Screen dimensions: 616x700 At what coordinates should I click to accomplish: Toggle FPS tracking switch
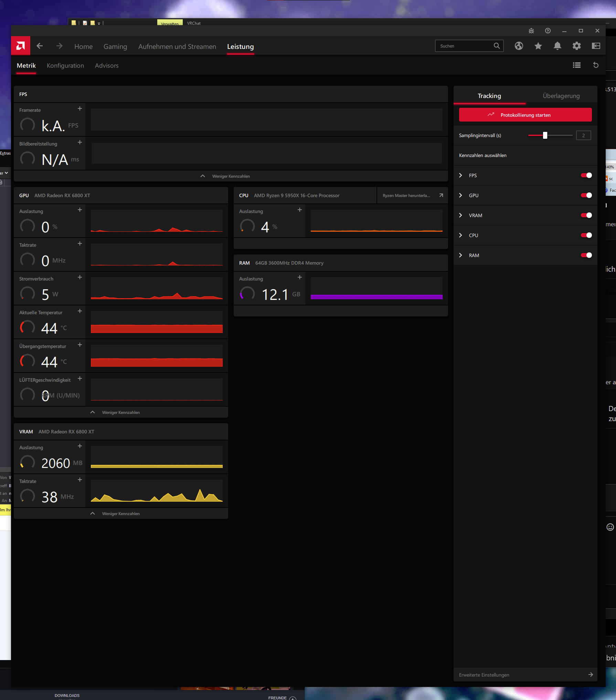[x=586, y=175]
